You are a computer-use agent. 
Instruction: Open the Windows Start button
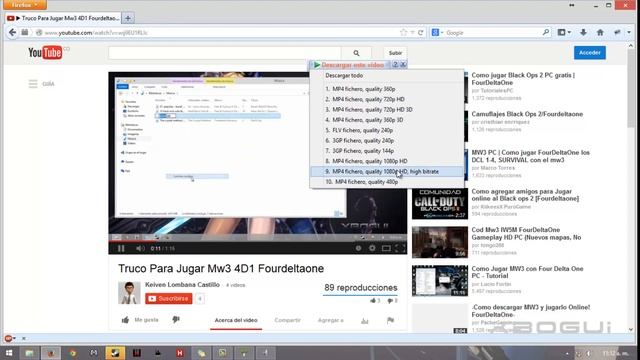click(x=9, y=353)
